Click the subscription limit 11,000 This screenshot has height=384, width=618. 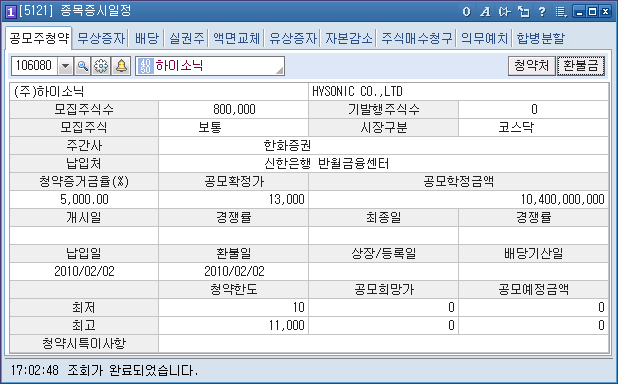tap(287, 325)
